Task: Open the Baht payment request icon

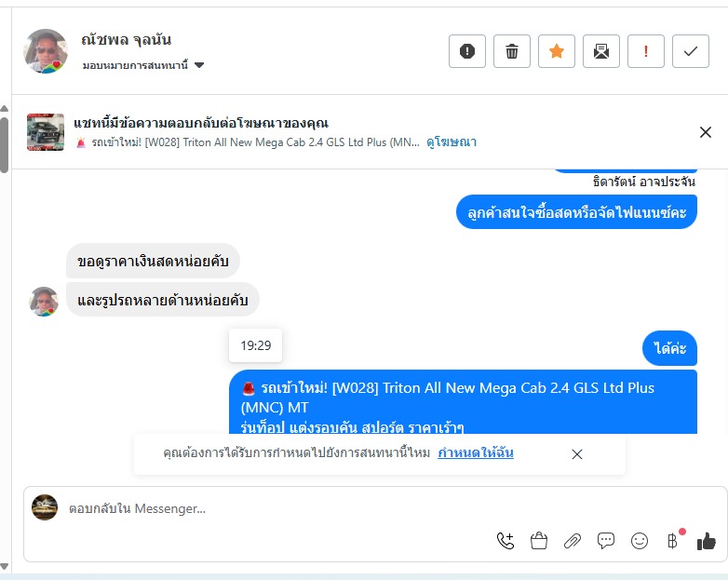Action: click(x=673, y=541)
